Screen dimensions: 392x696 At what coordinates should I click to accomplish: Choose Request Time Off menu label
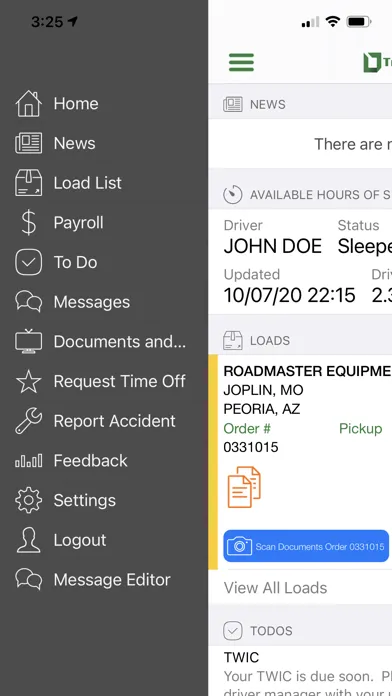tap(120, 381)
